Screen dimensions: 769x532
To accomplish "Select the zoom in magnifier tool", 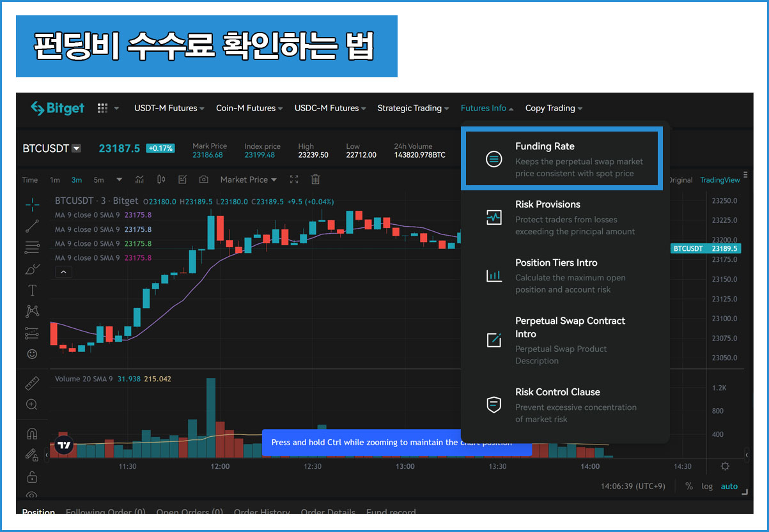I will click(32, 404).
